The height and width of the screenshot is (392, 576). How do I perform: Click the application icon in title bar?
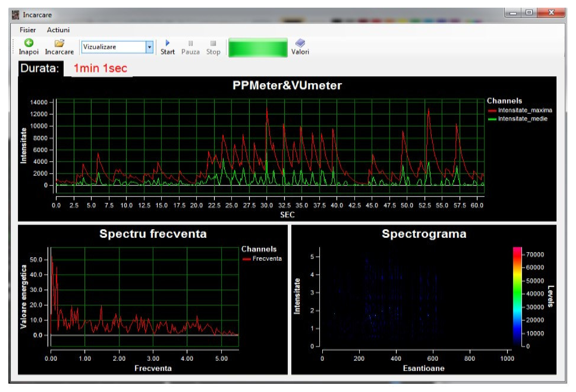click(x=15, y=15)
